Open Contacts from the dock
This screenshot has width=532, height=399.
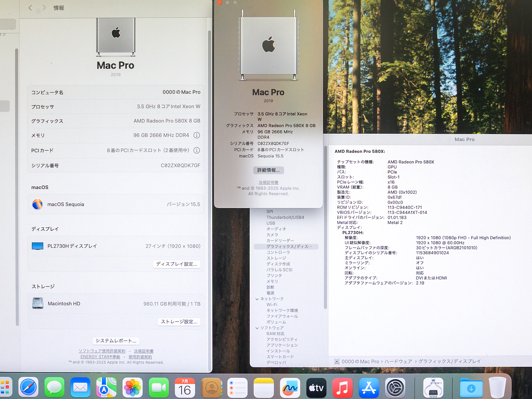(211, 387)
